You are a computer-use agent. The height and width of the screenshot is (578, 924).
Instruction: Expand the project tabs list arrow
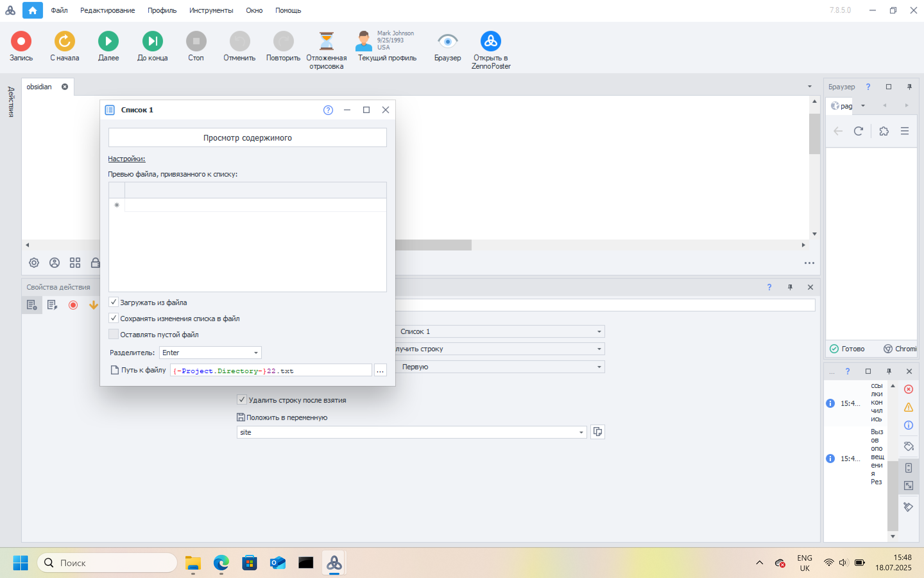coord(809,86)
